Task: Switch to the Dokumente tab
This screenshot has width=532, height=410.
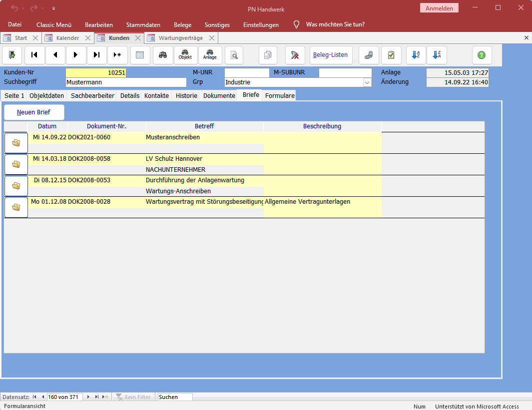Action: pyautogui.click(x=219, y=95)
